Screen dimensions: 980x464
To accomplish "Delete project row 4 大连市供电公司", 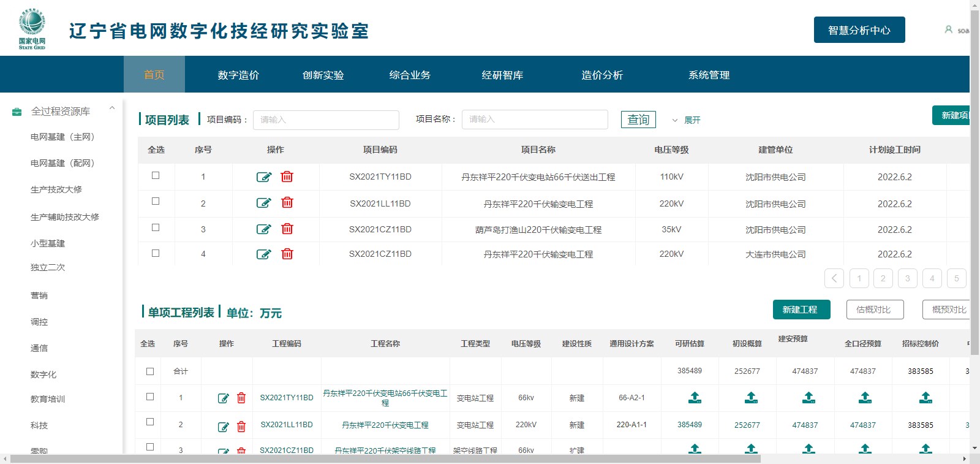I will tap(287, 254).
